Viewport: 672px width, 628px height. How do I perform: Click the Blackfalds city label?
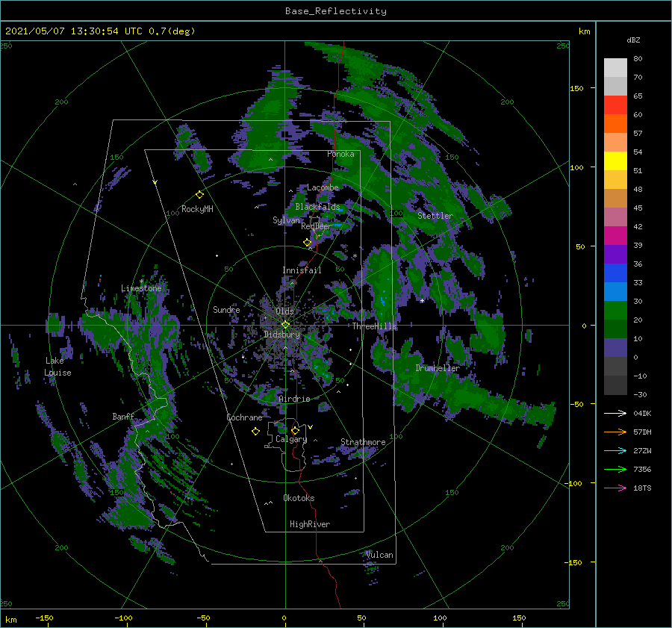coord(317,207)
